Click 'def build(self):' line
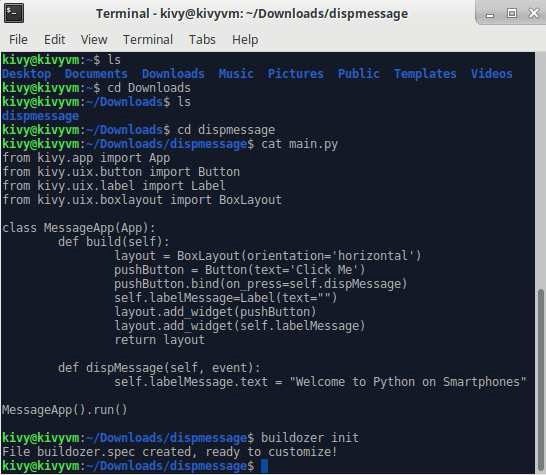Image resolution: width=546 pixels, height=475 pixels. coord(114,242)
